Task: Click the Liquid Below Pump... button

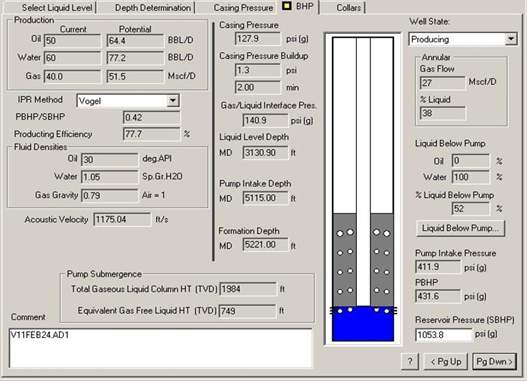Action: click(x=460, y=228)
